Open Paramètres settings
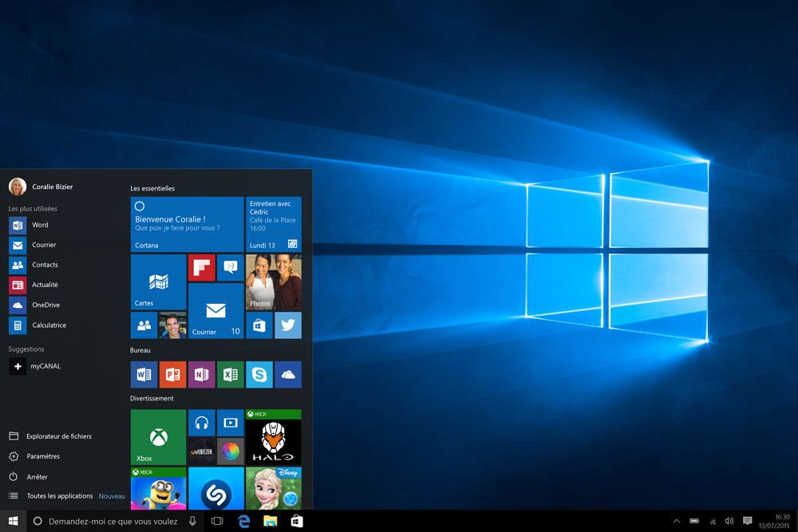This screenshot has width=798, height=532. click(x=34, y=457)
